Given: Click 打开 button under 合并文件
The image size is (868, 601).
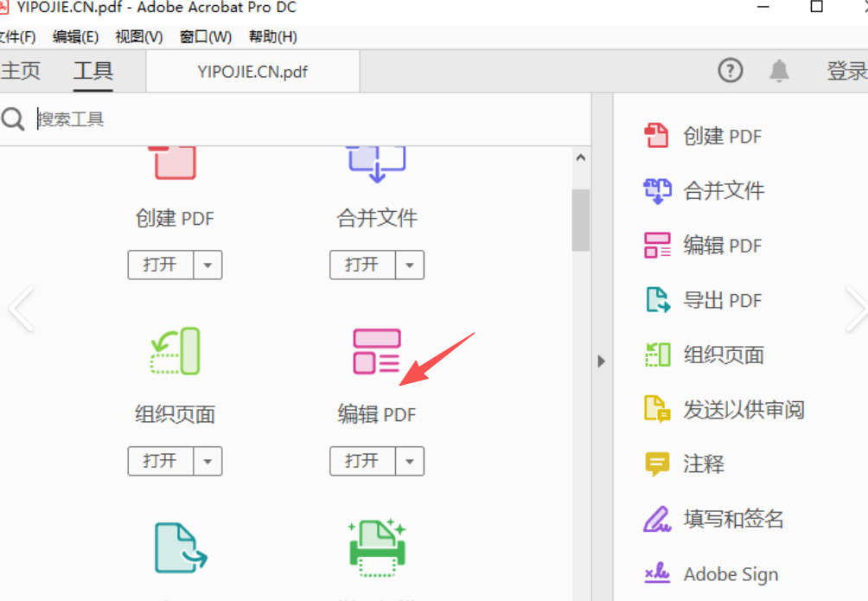Looking at the screenshot, I should [362, 265].
